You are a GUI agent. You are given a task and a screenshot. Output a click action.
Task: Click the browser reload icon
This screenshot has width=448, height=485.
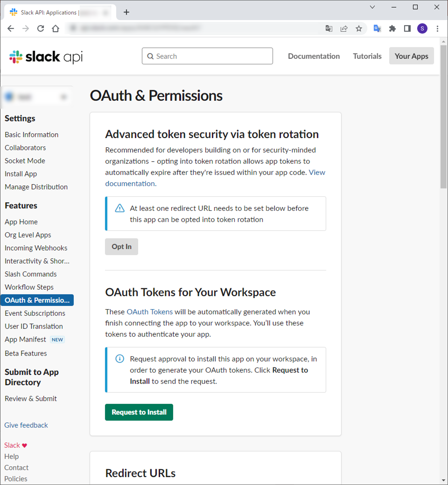[40, 29]
